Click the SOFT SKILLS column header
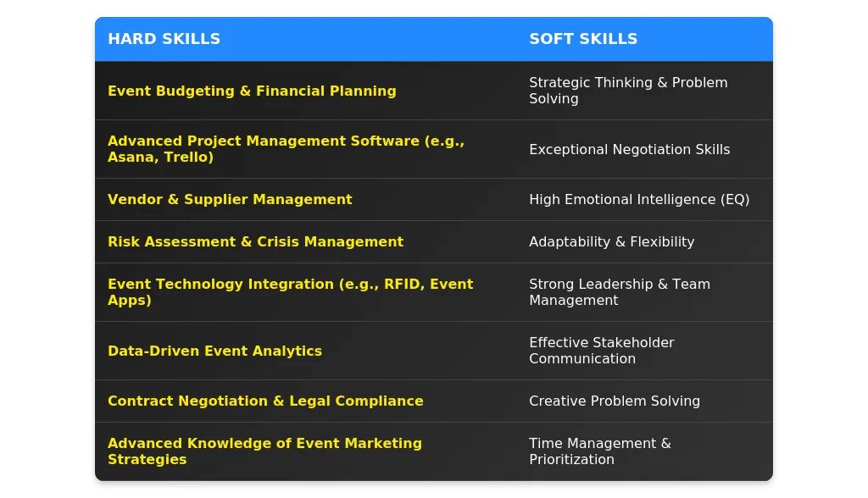This screenshot has width=868, height=498. (583, 39)
